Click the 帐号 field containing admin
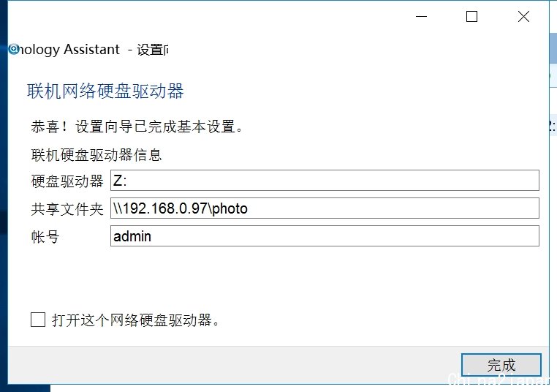The image size is (557, 392). 325,236
